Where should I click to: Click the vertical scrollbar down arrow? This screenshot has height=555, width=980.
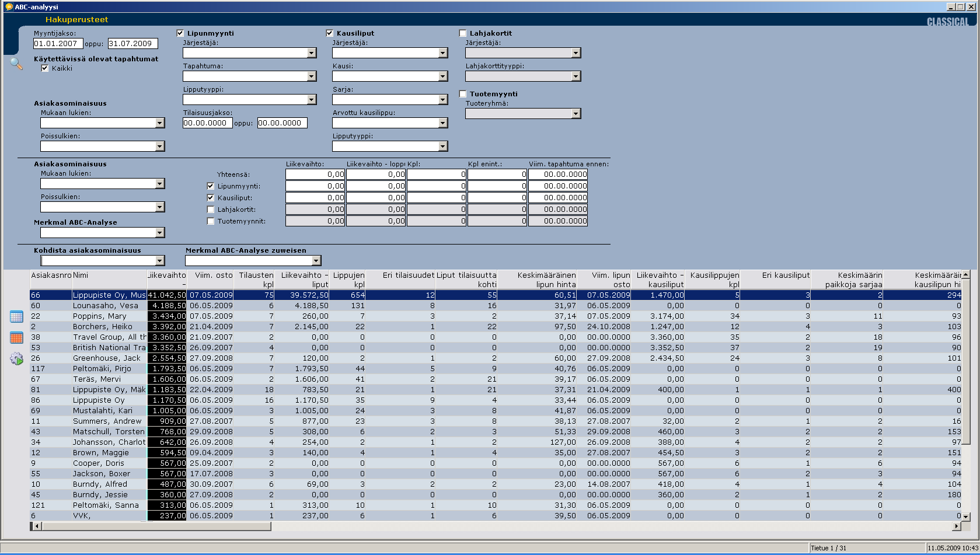tap(965, 516)
